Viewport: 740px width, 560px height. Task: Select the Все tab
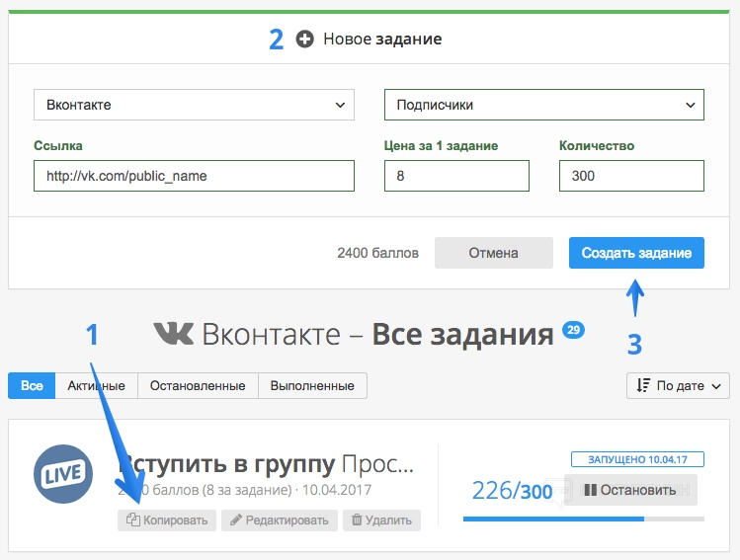tap(32, 385)
